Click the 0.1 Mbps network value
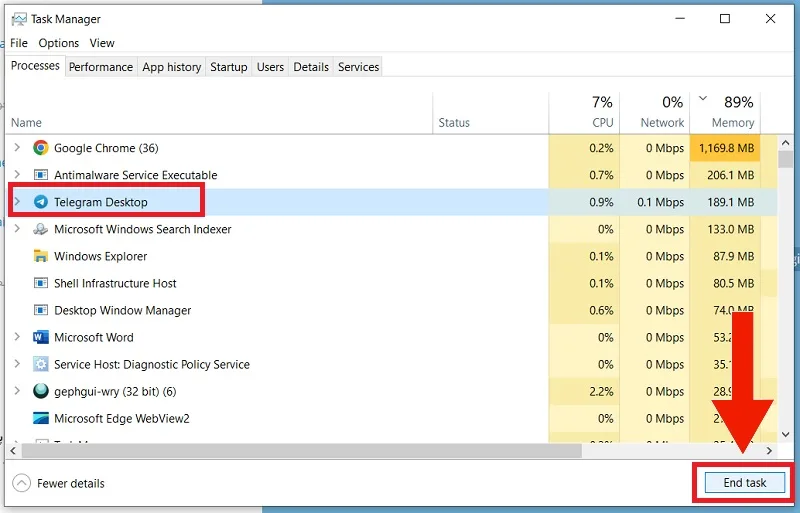Image resolution: width=800 pixels, height=513 pixels. pyautogui.click(x=660, y=202)
